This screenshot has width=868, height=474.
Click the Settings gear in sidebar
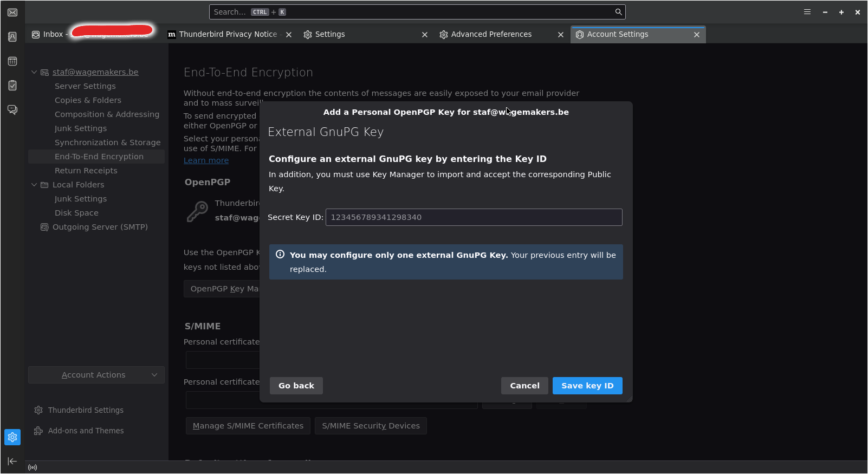coord(12,437)
